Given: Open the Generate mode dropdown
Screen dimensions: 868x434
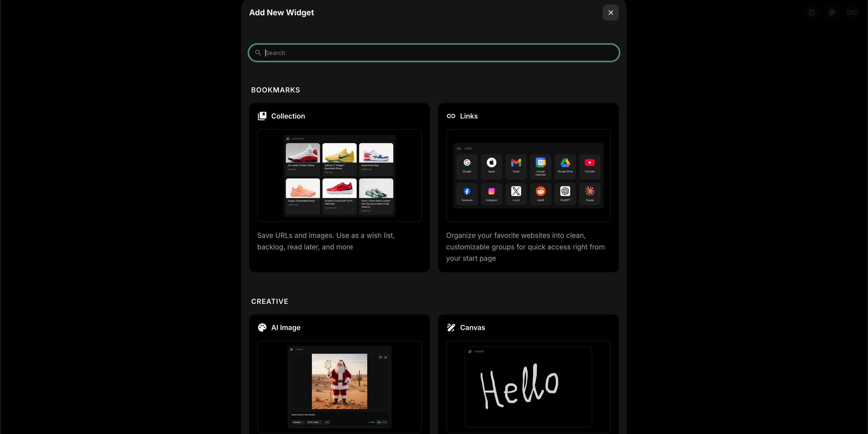Looking at the screenshot, I should (298, 422).
